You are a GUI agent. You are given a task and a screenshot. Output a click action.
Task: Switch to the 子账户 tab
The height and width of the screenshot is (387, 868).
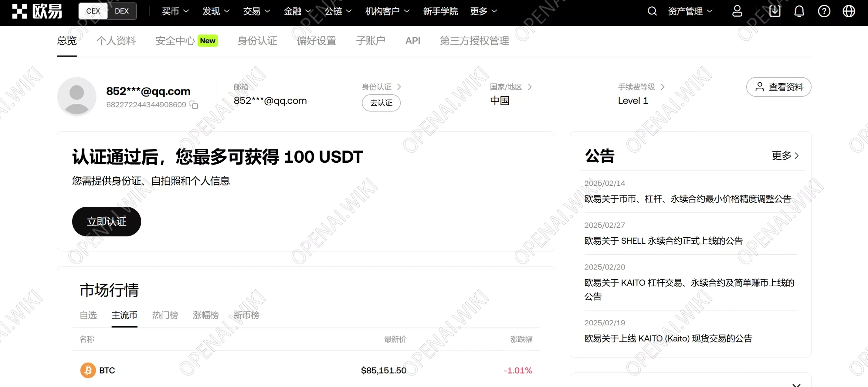pyautogui.click(x=371, y=41)
